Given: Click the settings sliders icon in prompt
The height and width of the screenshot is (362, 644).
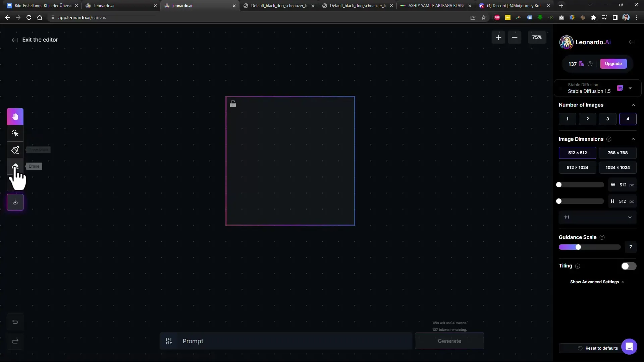Looking at the screenshot, I should coord(168,341).
